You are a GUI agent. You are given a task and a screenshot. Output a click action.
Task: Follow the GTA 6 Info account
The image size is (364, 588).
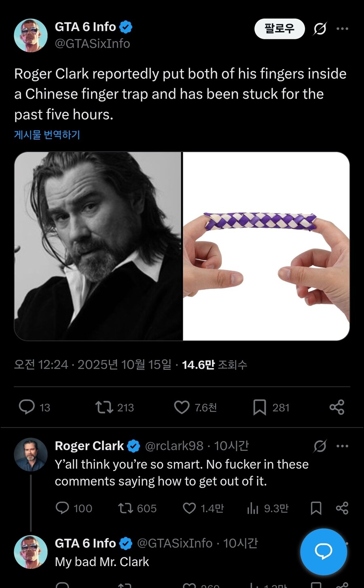[279, 29]
